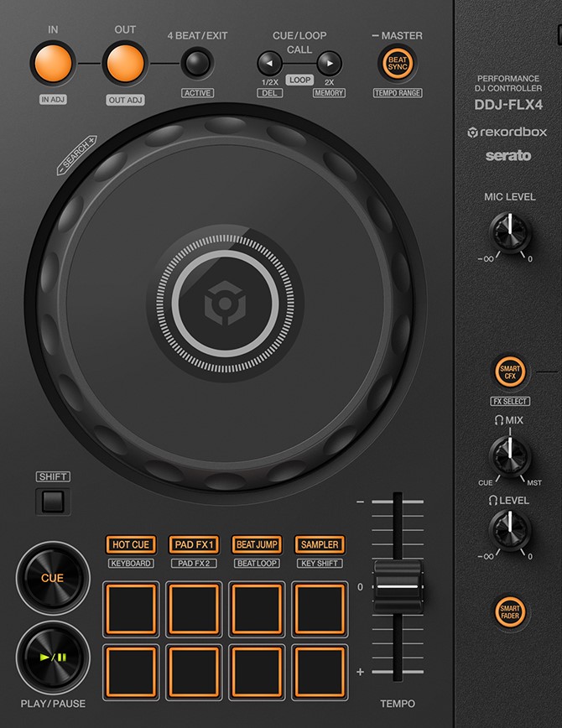Click the round CUE button

pyautogui.click(x=53, y=578)
